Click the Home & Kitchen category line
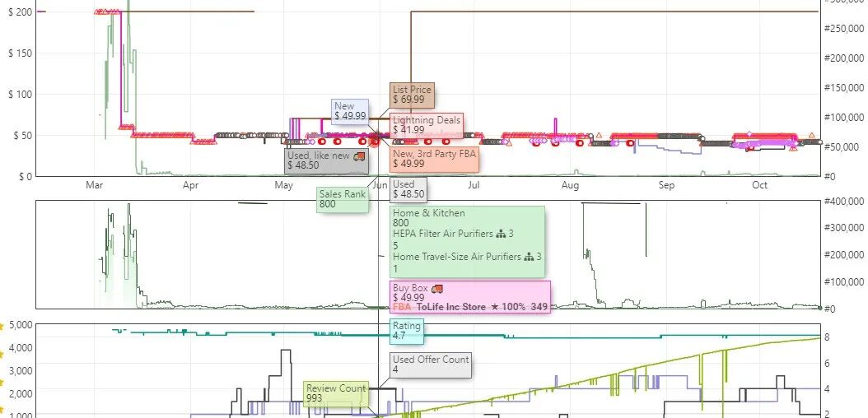This screenshot has height=418, width=868. pyautogui.click(x=429, y=213)
